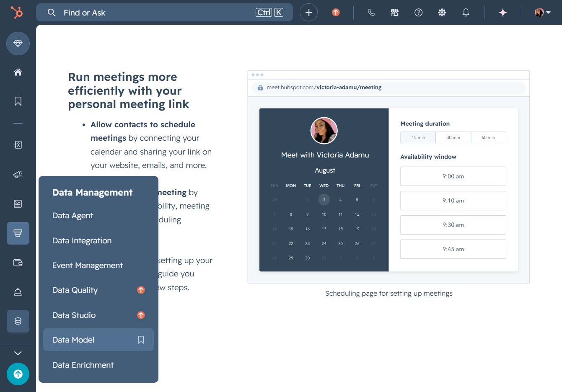Viewport: 562px width, 392px height.
Task: Select Data Studio in the menu
Action: pos(98,315)
